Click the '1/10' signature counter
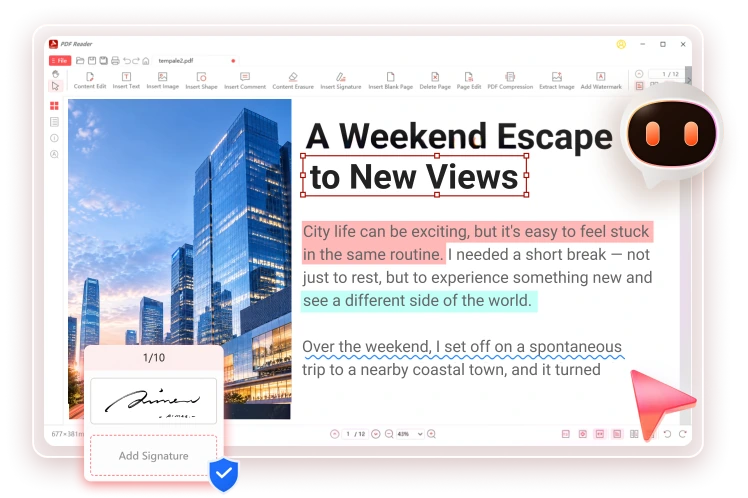This screenshot has width=748, height=498. tap(154, 357)
